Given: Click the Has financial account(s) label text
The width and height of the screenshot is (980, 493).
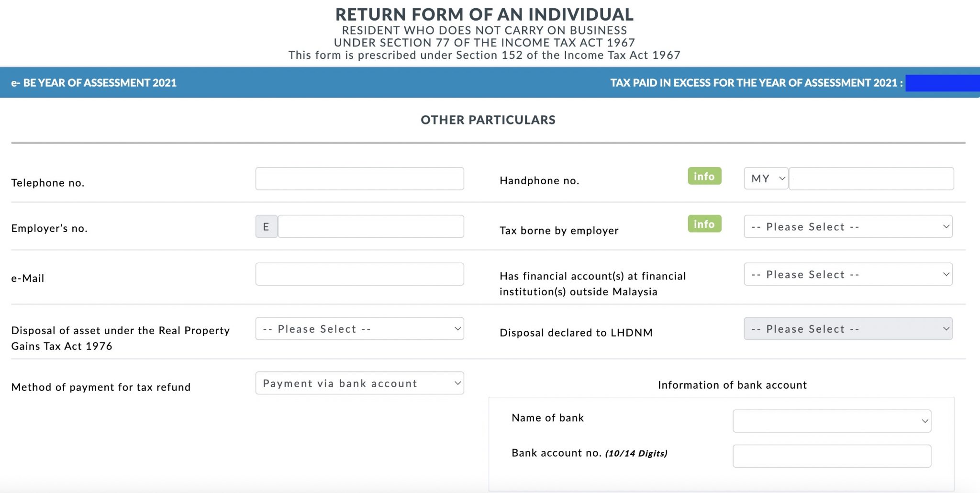Looking at the screenshot, I should 592,283.
